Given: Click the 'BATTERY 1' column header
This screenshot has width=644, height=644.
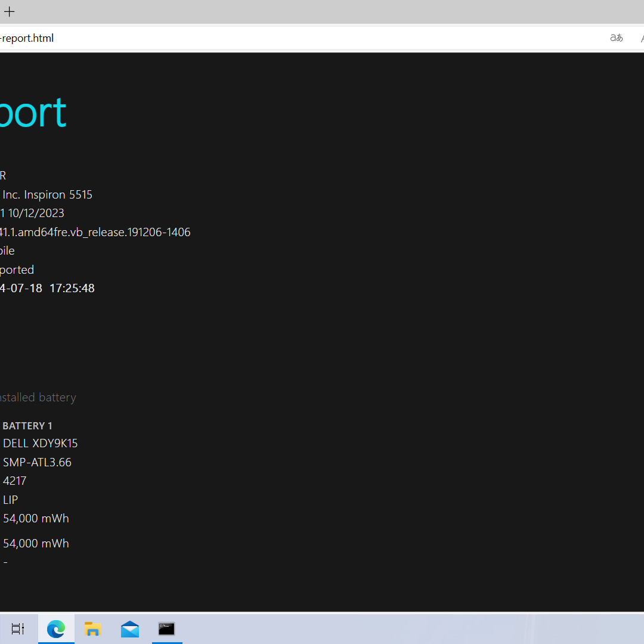Looking at the screenshot, I should coord(27,426).
